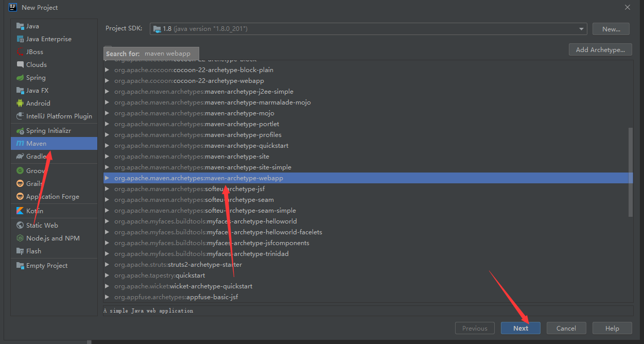The image size is (644, 344).
Task: Select the maven-archetype-portlet row
Action: pyautogui.click(x=368, y=124)
